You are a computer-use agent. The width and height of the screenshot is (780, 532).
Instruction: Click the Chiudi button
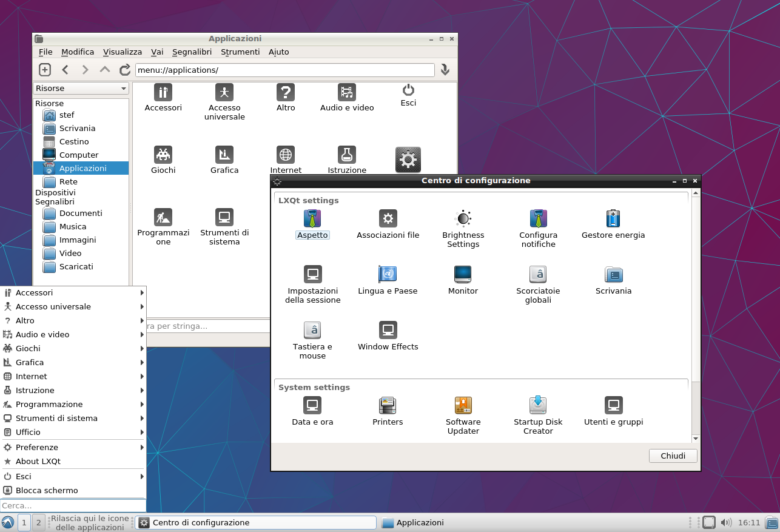point(673,456)
